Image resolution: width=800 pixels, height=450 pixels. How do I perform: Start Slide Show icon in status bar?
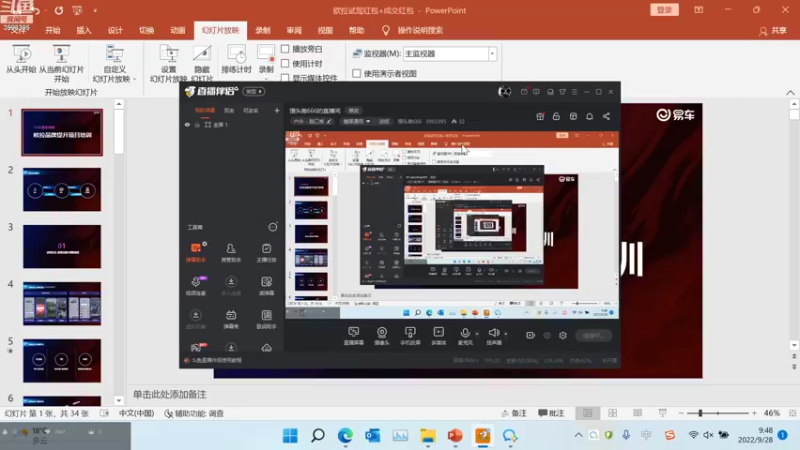[662, 413]
